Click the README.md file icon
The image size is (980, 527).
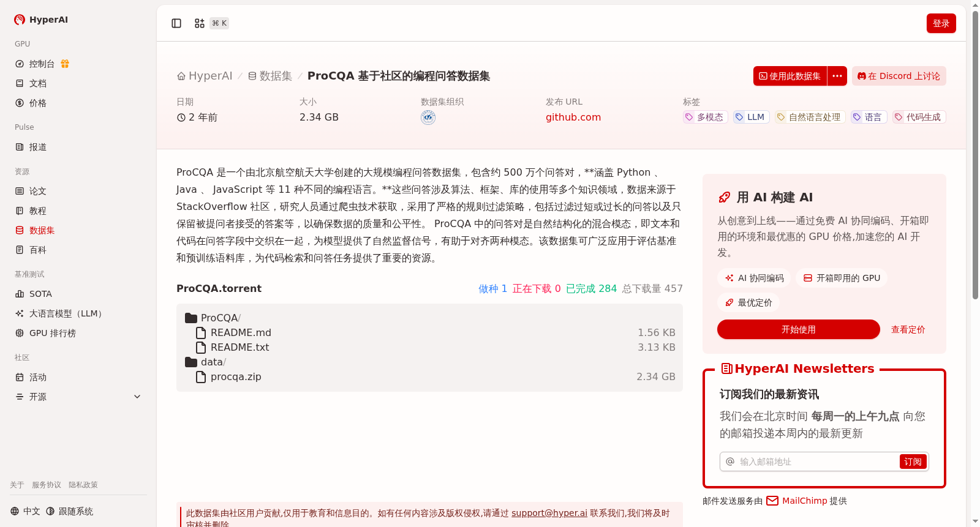point(201,332)
